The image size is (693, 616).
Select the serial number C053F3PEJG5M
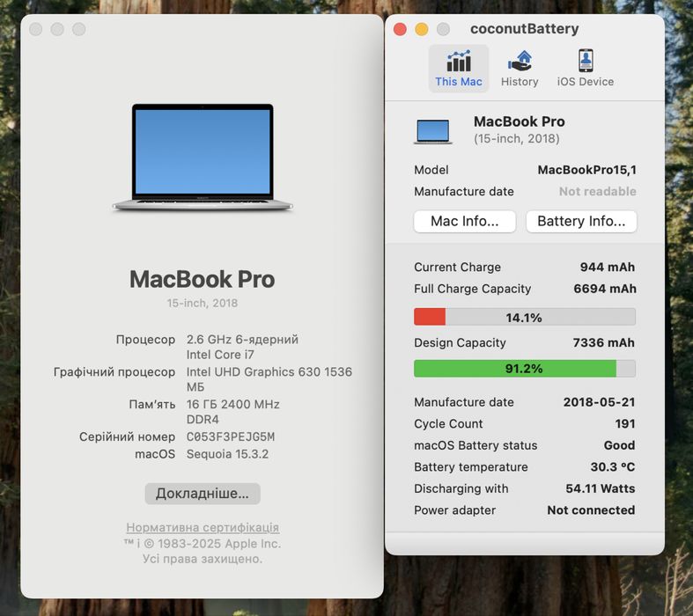tap(230, 436)
